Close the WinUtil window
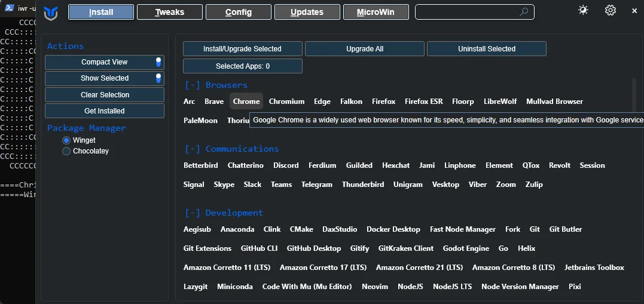 (634, 11)
